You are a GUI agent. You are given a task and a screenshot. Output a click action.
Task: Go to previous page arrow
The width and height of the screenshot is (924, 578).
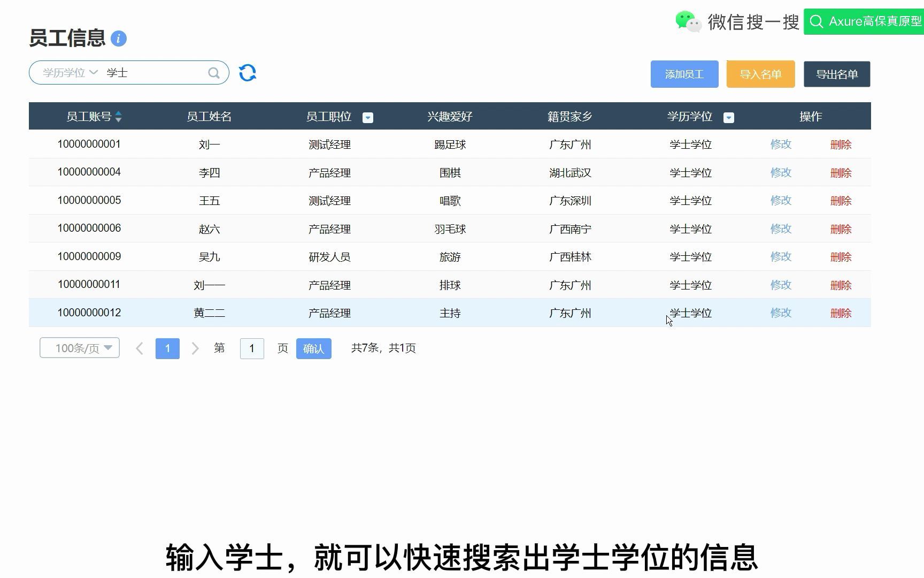click(x=140, y=348)
